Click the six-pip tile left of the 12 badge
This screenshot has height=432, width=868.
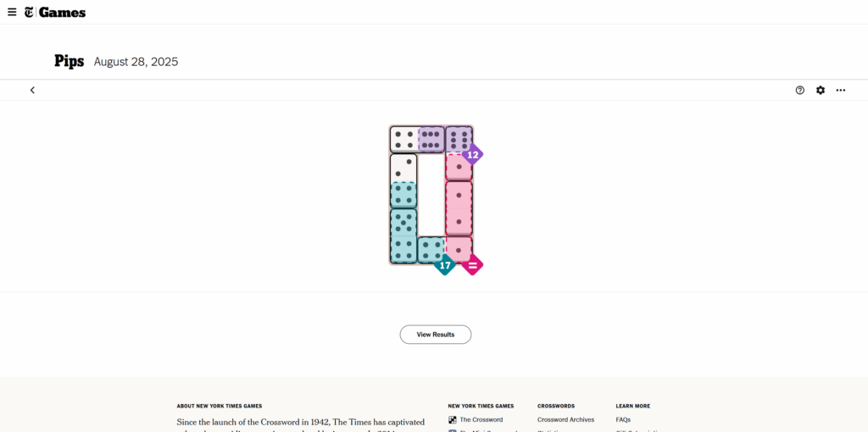coord(459,139)
